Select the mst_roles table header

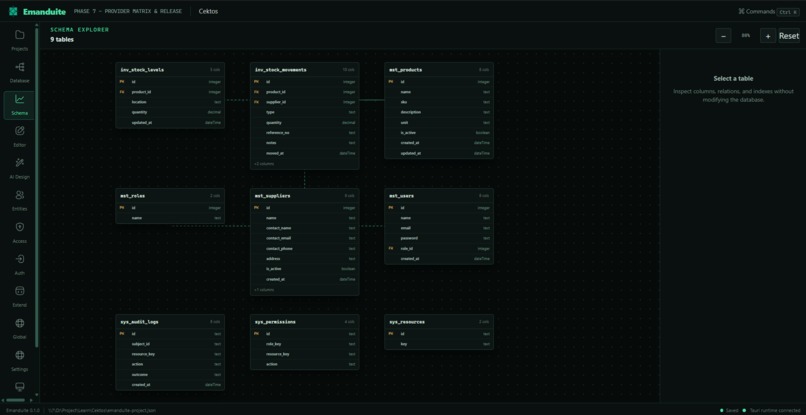click(170, 195)
